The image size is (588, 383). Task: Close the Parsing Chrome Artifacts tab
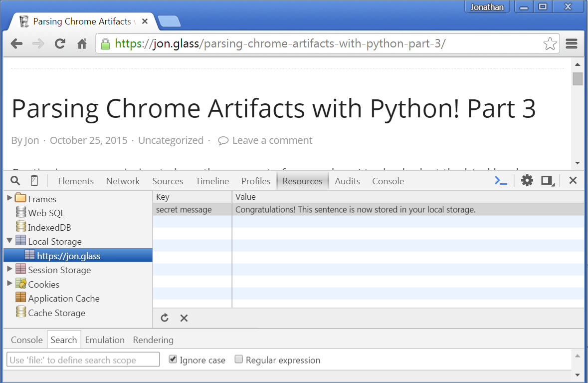click(x=145, y=21)
